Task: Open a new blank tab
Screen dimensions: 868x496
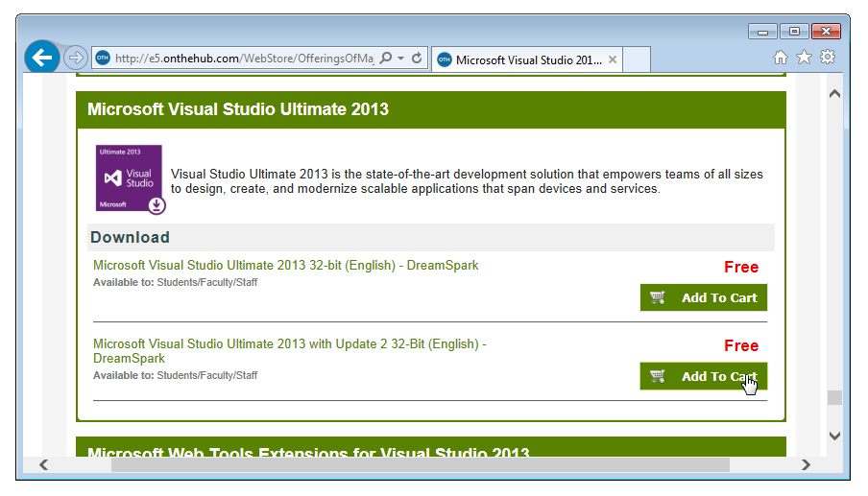Action: click(636, 59)
